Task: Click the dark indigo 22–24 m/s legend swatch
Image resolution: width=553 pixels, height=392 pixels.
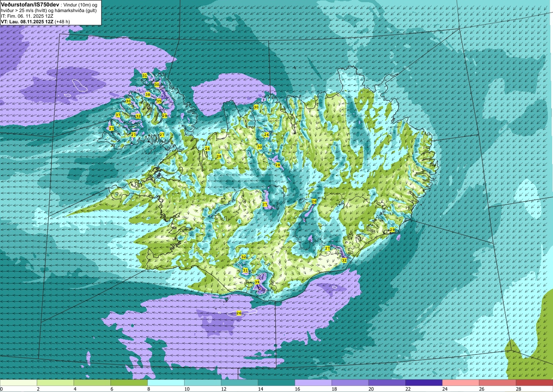Action: [x=424, y=383]
